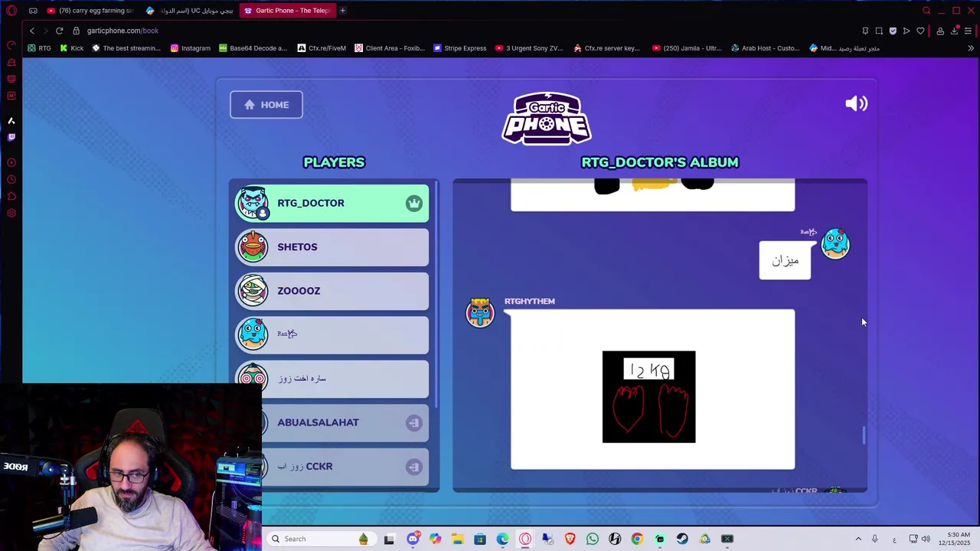Click the browser search icon at top right
980x551 pixels.
pos(926,11)
